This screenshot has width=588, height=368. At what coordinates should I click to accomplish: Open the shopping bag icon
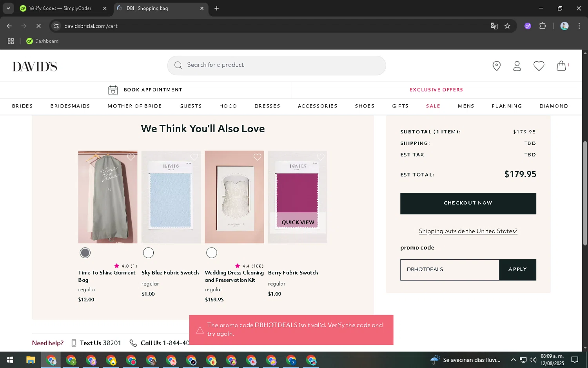(561, 66)
